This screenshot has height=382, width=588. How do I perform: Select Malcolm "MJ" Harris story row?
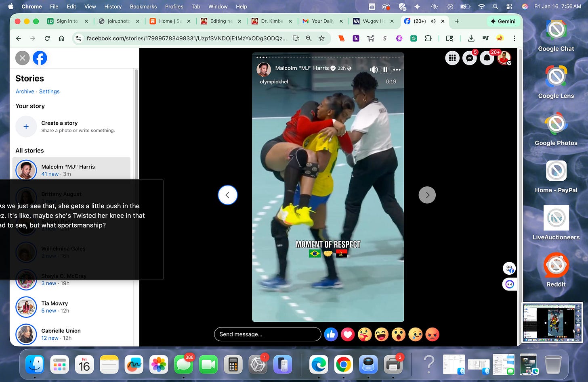coord(71,170)
